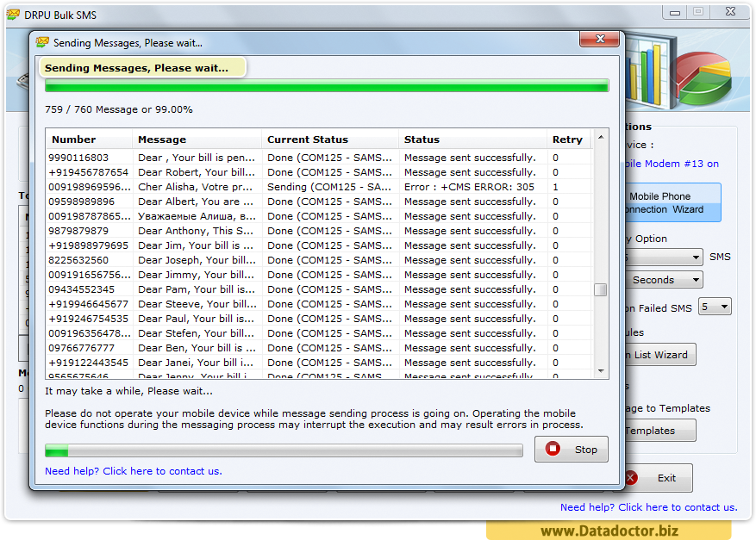Click Sending (COM125 - SA... current status cell

pos(329,187)
